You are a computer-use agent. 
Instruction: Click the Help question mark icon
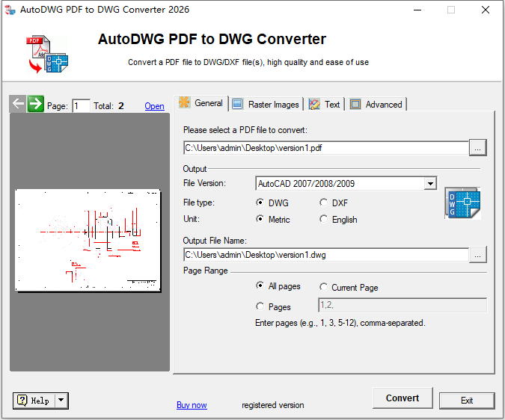pos(22,401)
